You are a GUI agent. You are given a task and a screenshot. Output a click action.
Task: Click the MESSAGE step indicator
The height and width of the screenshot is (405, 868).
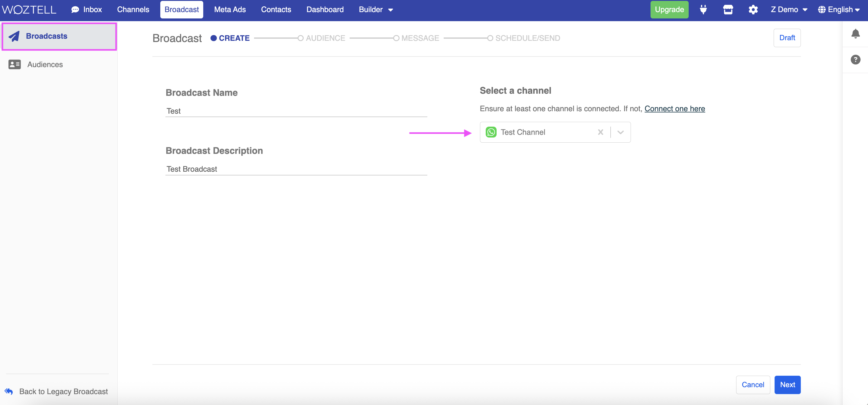[416, 38]
